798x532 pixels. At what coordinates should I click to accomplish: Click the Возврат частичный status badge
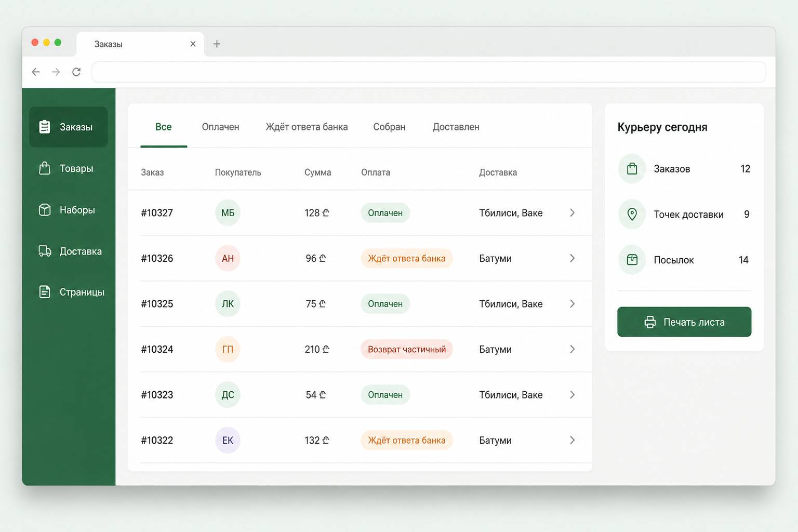407,349
